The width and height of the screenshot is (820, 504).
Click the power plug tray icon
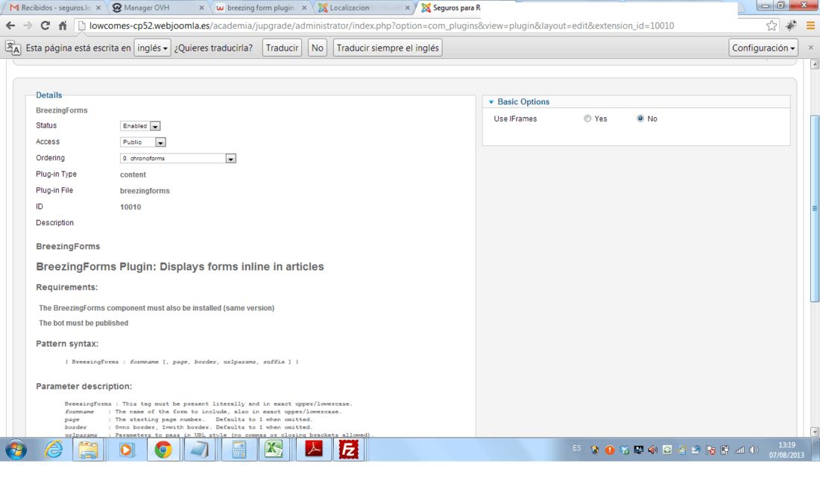725,450
